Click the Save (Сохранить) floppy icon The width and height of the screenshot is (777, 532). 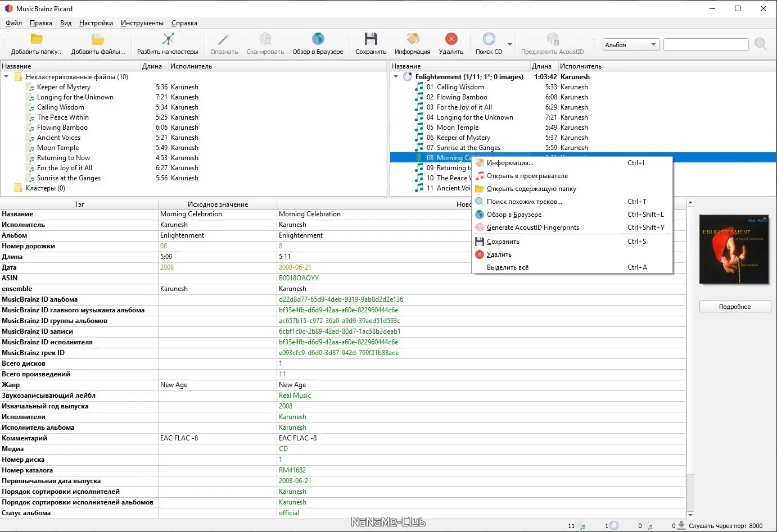point(371,39)
